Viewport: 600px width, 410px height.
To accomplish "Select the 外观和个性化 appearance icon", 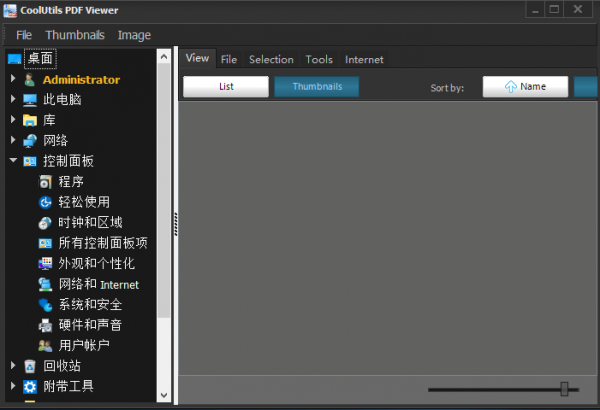I will pos(45,263).
